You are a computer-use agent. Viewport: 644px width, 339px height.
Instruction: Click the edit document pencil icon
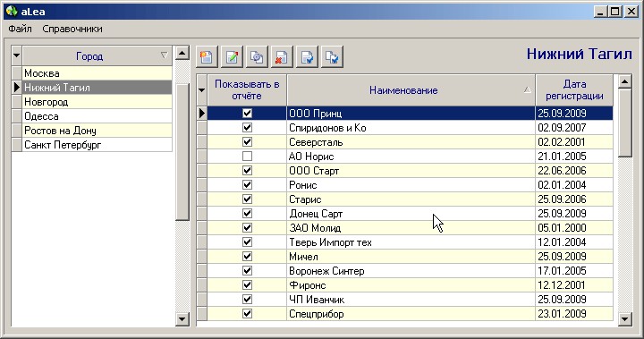[x=232, y=56]
